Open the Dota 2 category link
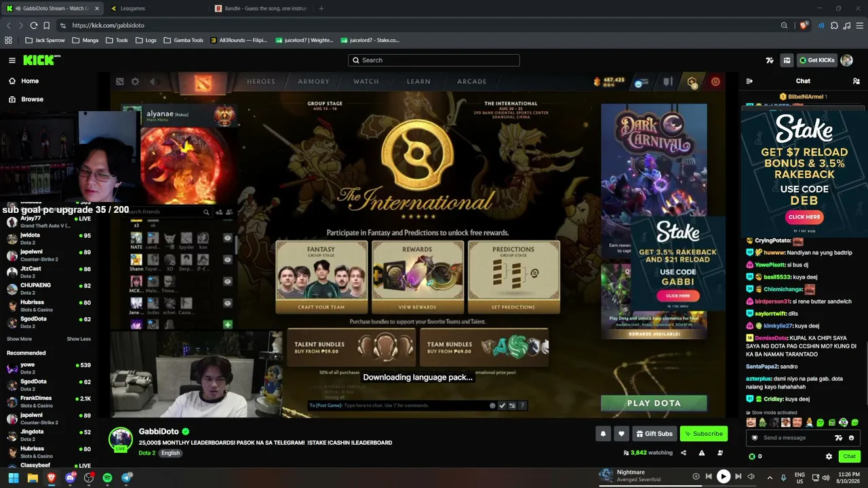This screenshot has width=868, height=488. [x=147, y=453]
